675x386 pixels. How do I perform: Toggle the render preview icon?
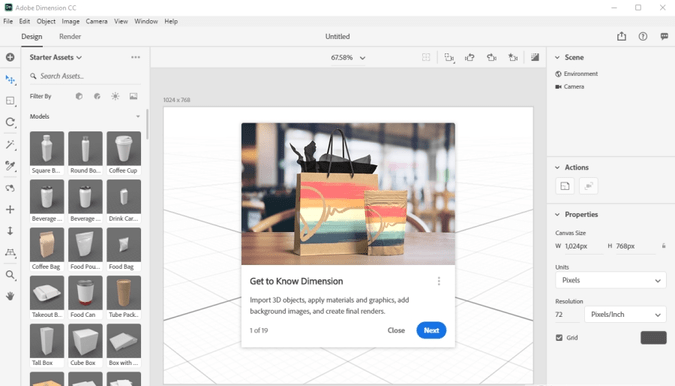pos(535,57)
